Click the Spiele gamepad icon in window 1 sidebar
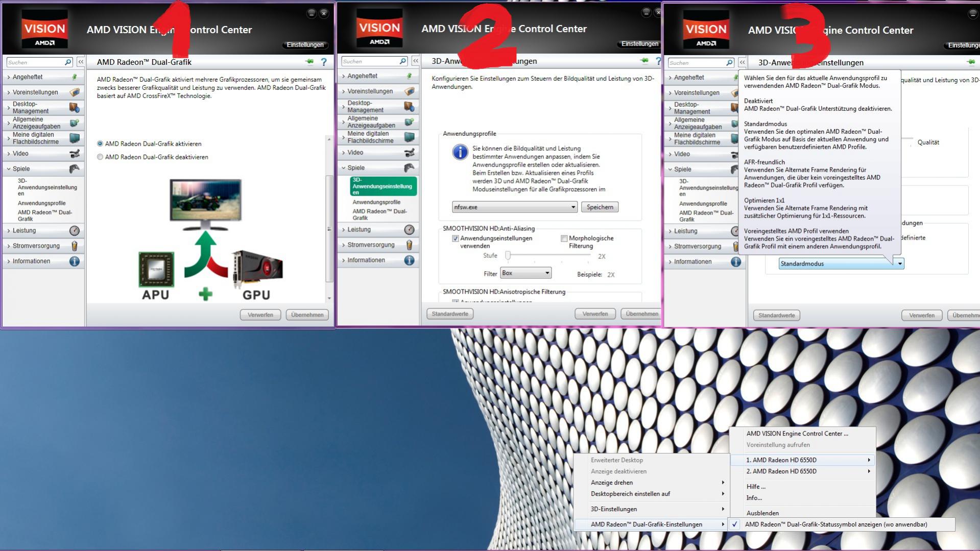The width and height of the screenshot is (980, 551). 75,169
